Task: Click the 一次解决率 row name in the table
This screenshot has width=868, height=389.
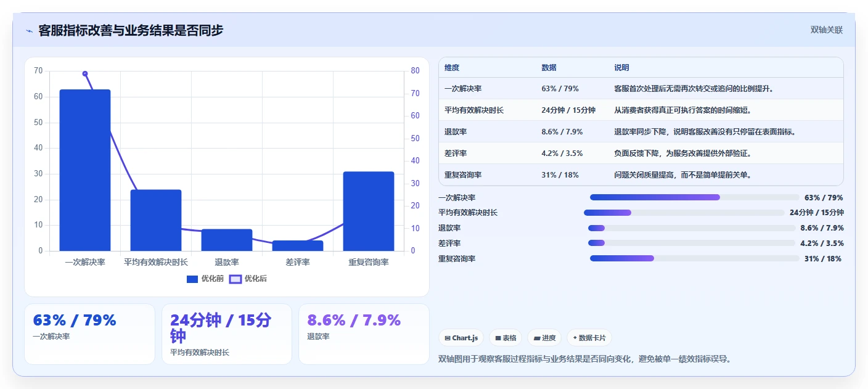Action: (463, 89)
